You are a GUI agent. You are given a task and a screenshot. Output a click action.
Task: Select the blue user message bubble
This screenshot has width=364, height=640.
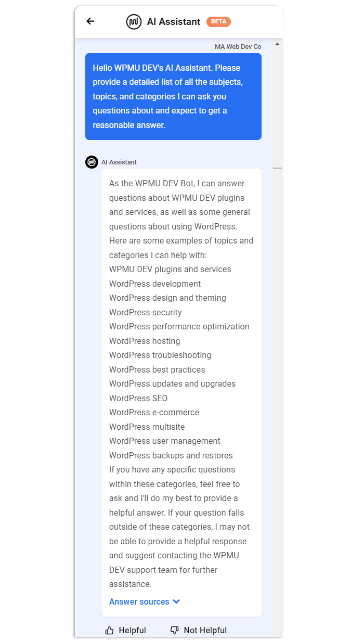[x=173, y=96]
